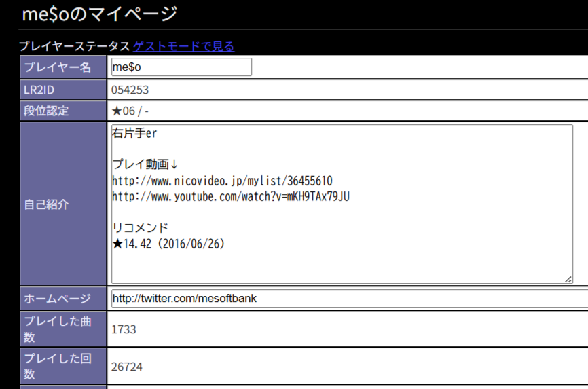Click the ★14.42 (2016/06/26) line
The width and height of the screenshot is (588, 389).
coord(168,244)
